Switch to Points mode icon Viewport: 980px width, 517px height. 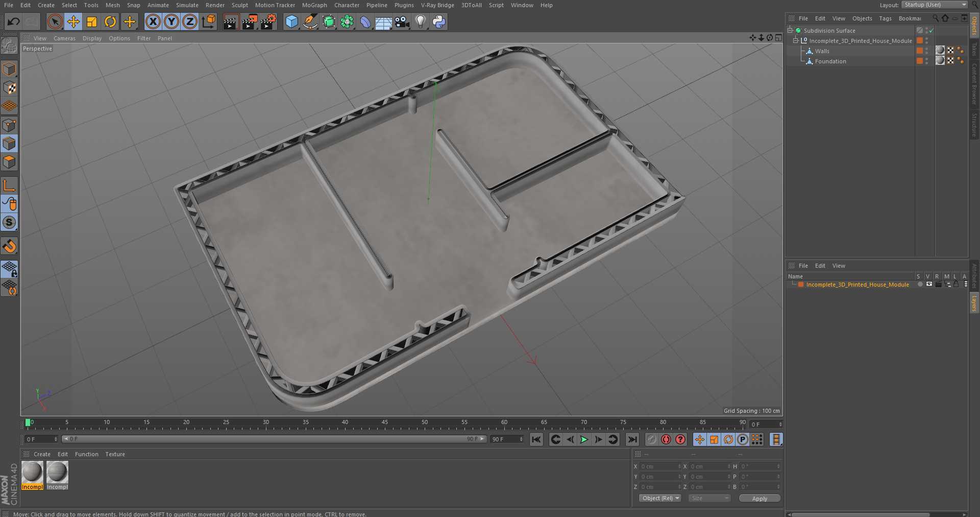click(x=9, y=125)
